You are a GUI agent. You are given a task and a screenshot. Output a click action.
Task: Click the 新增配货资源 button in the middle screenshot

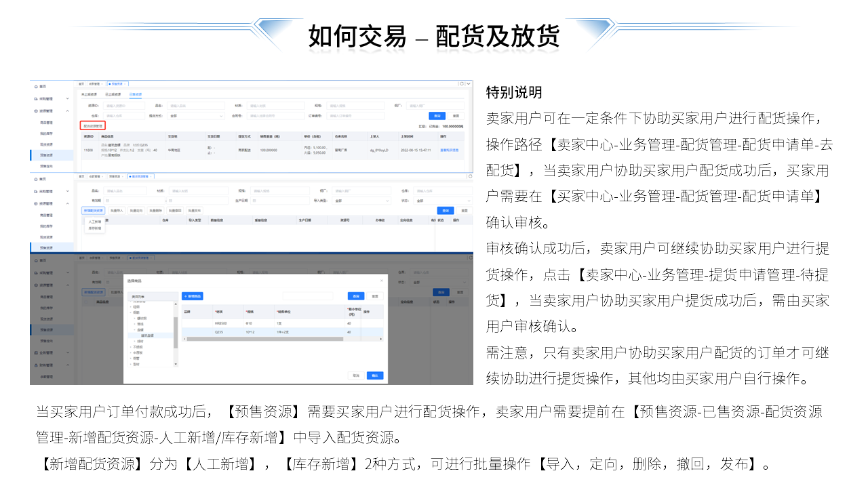click(x=94, y=210)
